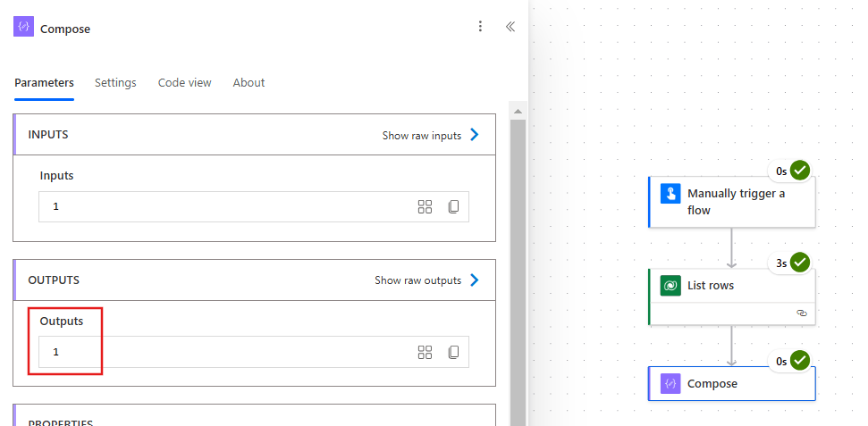Expand raw outputs chevron arrow
Viewport: 868px width, 426px height.
475,280
